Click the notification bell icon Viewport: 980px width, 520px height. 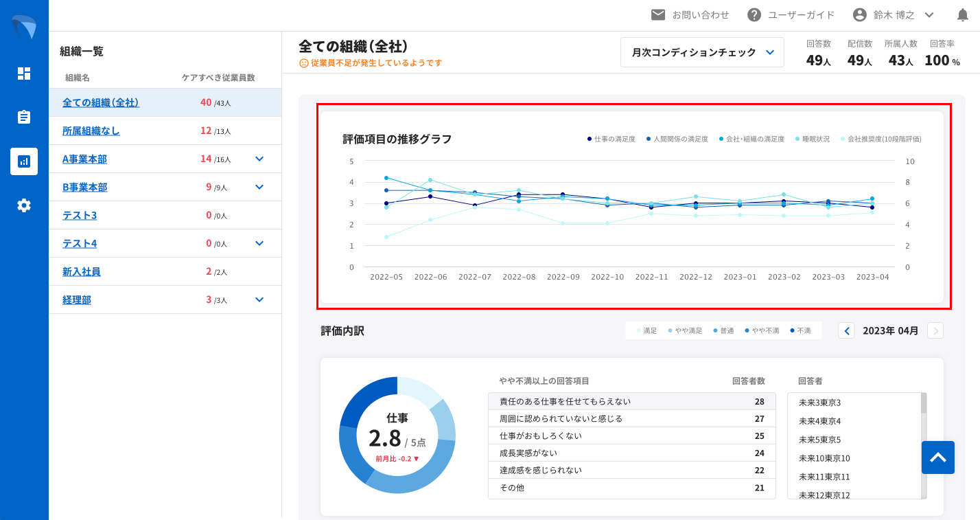pyautogui.click(x=963, y=15)
